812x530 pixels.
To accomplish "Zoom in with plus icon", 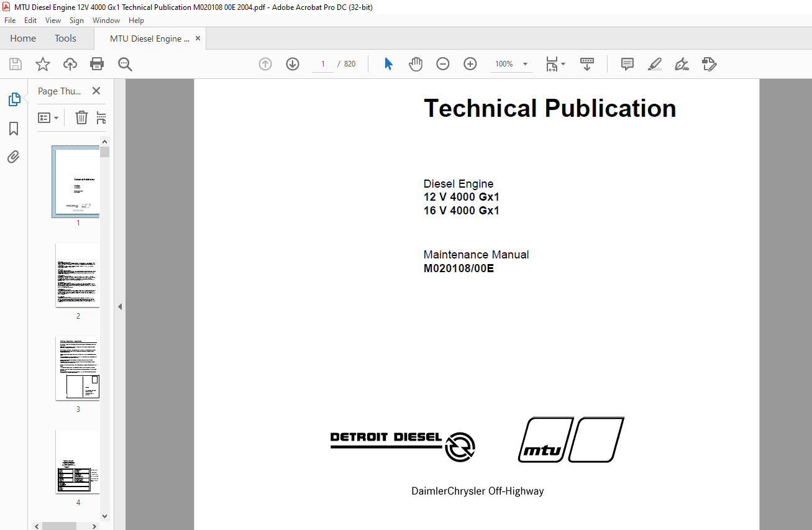I will [x=470, y=64].
